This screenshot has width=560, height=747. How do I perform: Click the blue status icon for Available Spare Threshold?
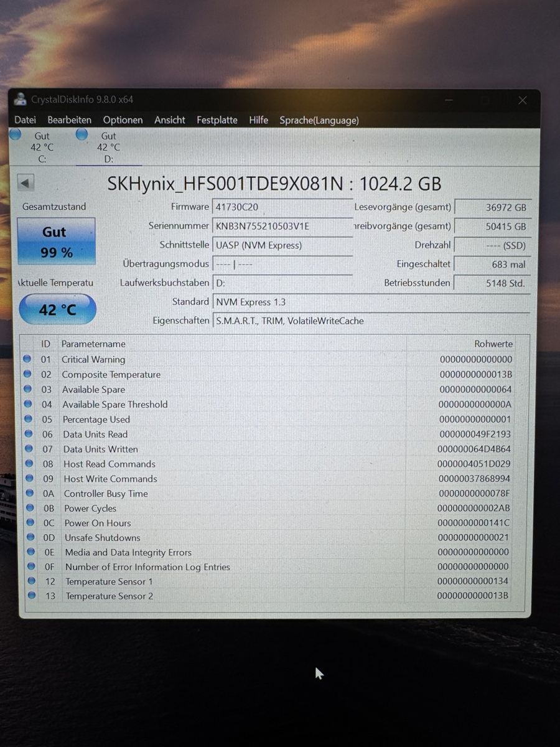(x=28, y=404)
